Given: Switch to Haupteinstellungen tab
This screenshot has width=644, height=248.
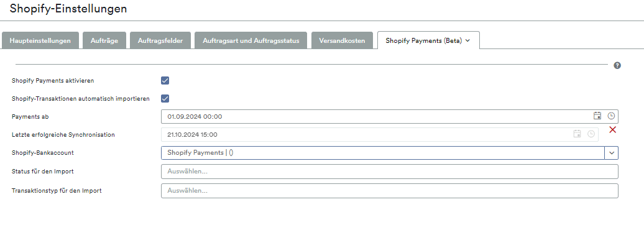Looking at the screenshot, I should pos(40,40).
